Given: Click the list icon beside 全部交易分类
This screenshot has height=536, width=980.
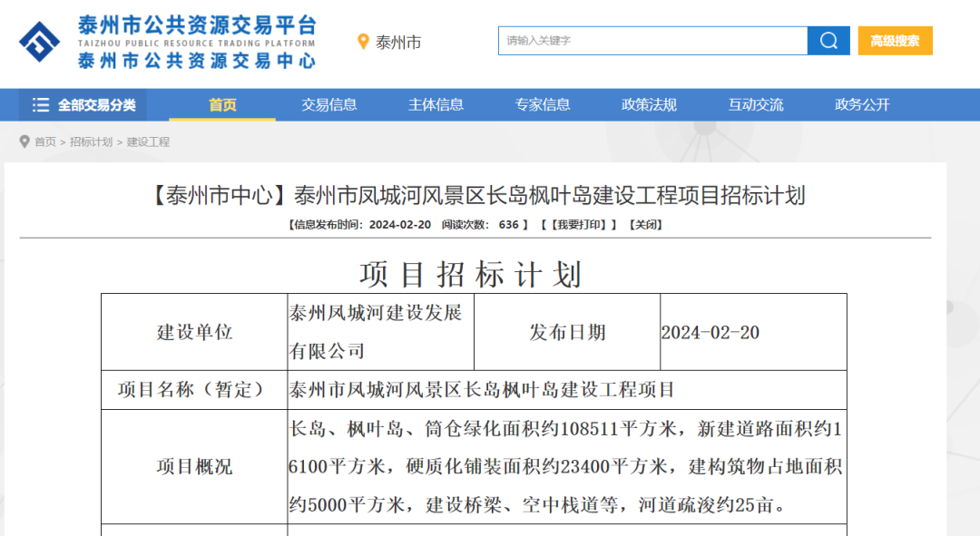Looking at the screenshot, I should [41, 105].
